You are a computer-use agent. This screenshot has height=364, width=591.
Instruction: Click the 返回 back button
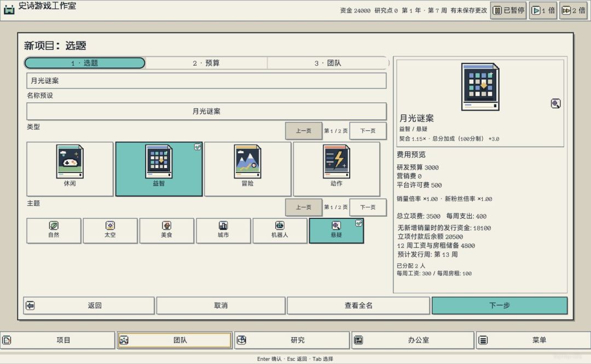tap(89, 305)
